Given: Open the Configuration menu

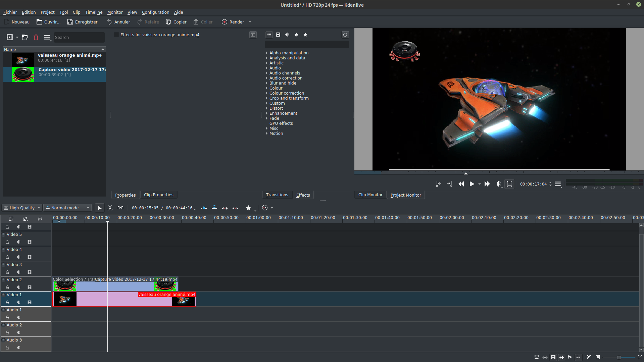Looking at the screenshot, I should pos(155,12).
